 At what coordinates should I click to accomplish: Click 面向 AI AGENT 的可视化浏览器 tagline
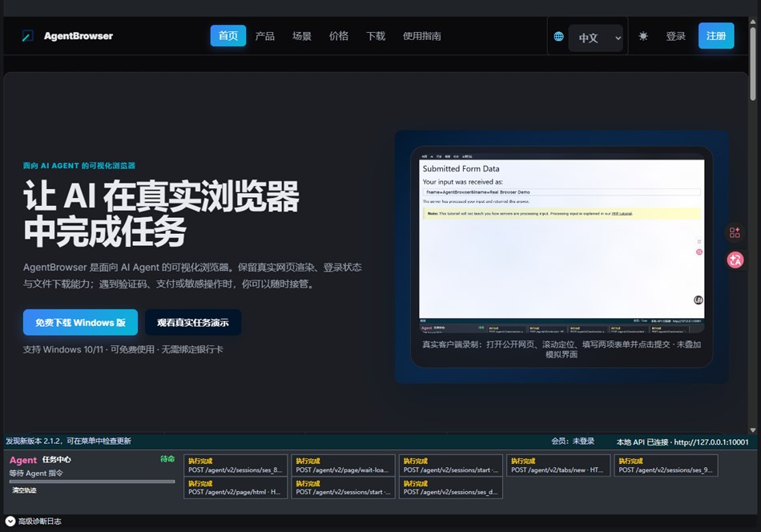pyautogui.click(x=79, y=166)
